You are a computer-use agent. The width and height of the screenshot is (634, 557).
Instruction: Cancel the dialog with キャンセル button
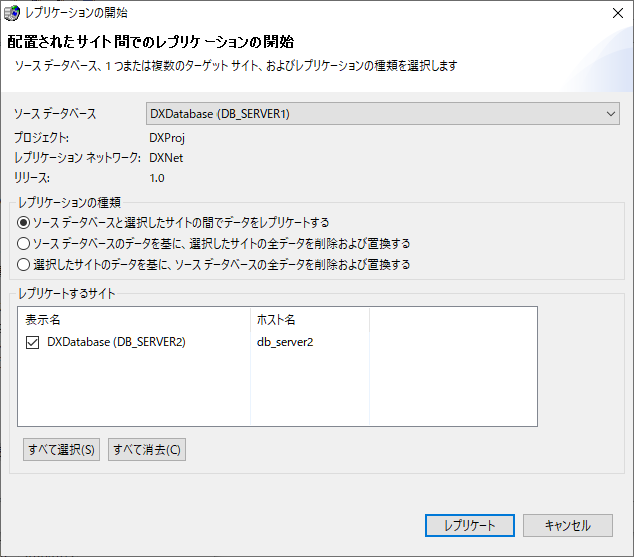point(568,525)
